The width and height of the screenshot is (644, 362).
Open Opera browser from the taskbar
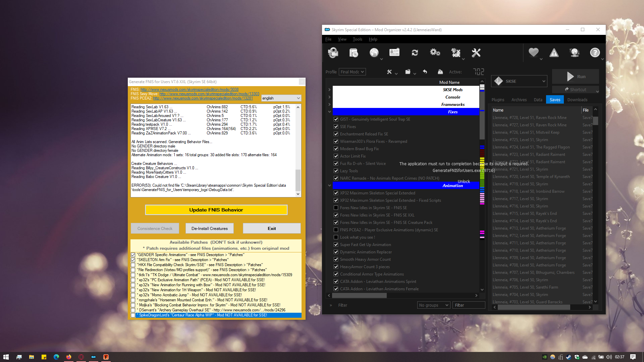pos(81,357)
